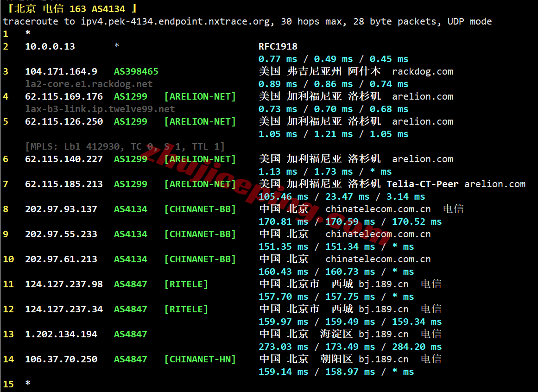Image resolution: width=538 pixels, height=392 pixels.
Task: Select IP 202.97.55.233 at hop 9
Action: (61, 234)
